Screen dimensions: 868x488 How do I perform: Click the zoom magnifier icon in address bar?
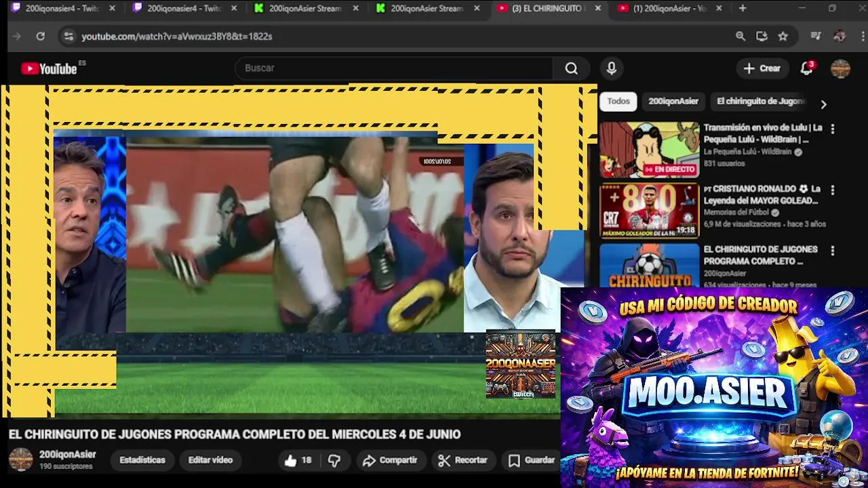click(741, 37)
